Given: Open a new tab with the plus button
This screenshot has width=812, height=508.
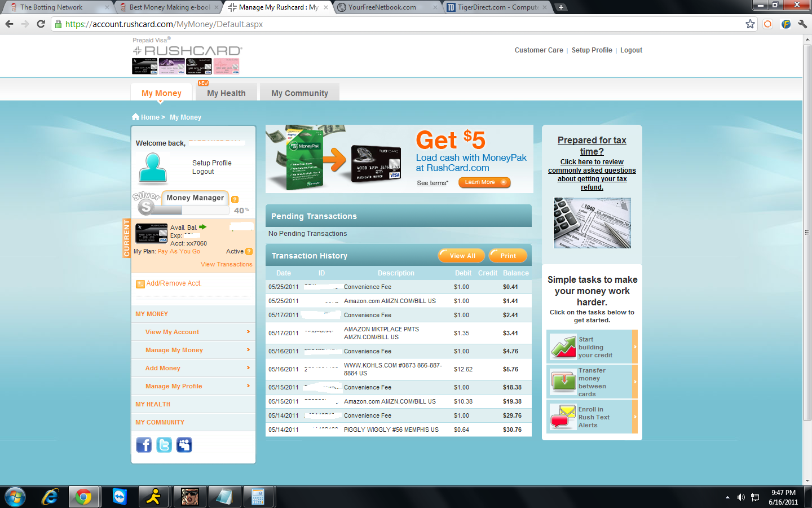Looking at the screenshot, I should [x=561, y=7].
